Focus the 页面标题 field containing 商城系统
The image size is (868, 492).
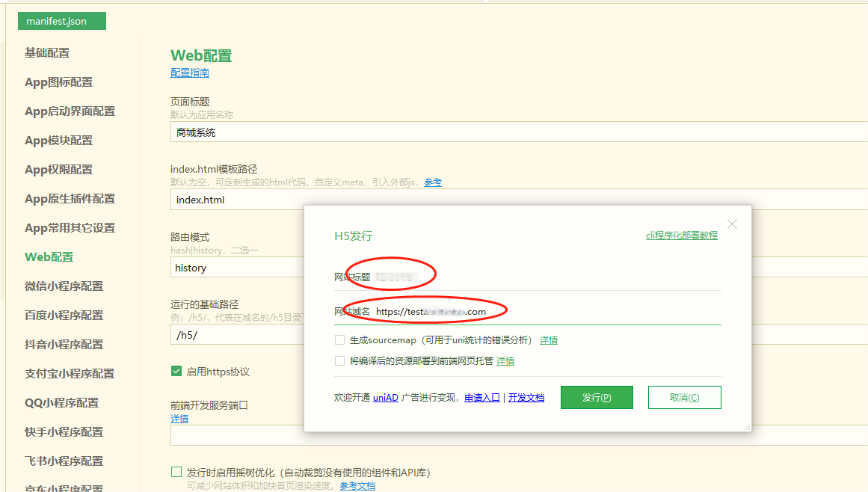(516, 132)
